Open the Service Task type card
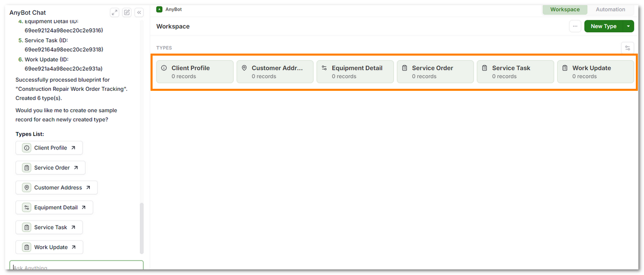This screenshot has height=275, width=644. (515, 72)
